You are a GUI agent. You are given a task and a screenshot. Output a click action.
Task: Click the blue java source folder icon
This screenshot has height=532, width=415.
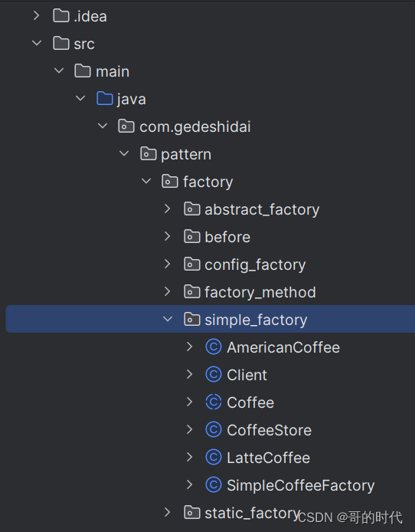pyautogui.click(x=105, y=99)
